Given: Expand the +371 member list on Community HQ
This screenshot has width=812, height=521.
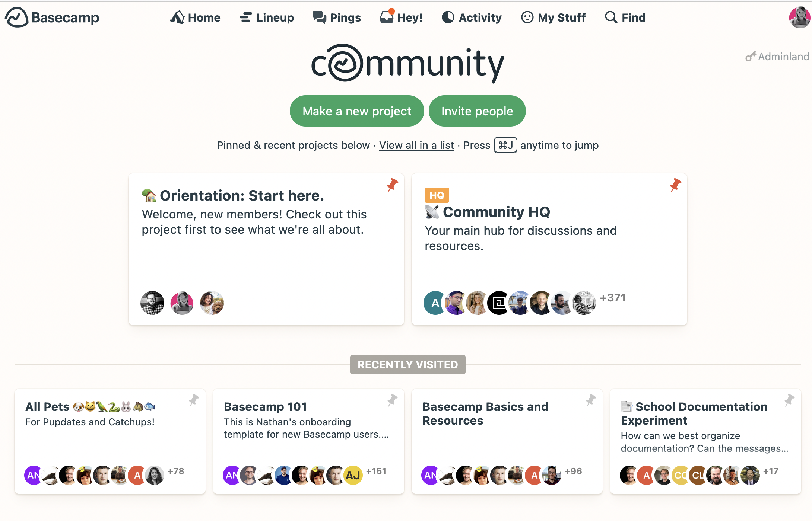Looking at the screenshot, I should [x=613, y=298].
